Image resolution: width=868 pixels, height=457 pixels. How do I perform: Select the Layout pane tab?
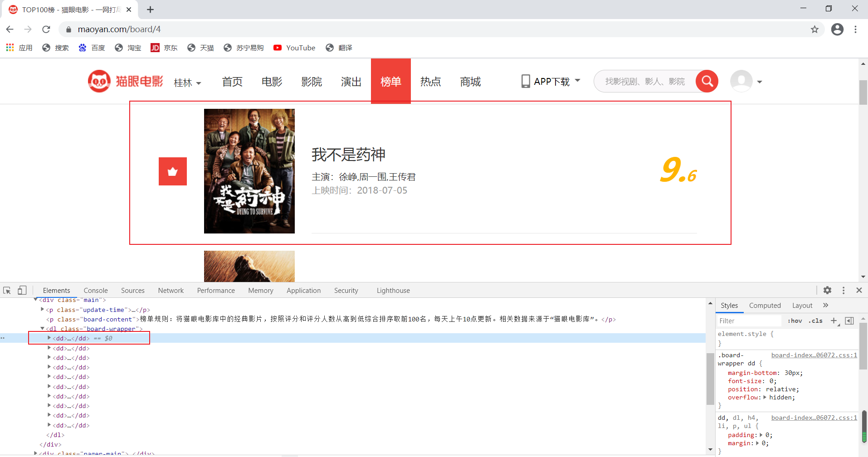coord(802,306)
